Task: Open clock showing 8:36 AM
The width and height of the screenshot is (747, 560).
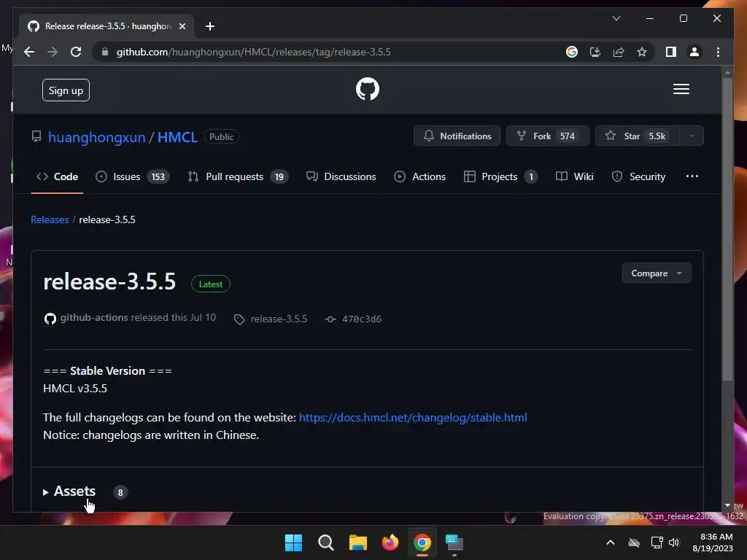Action: [x=713, y=542]
